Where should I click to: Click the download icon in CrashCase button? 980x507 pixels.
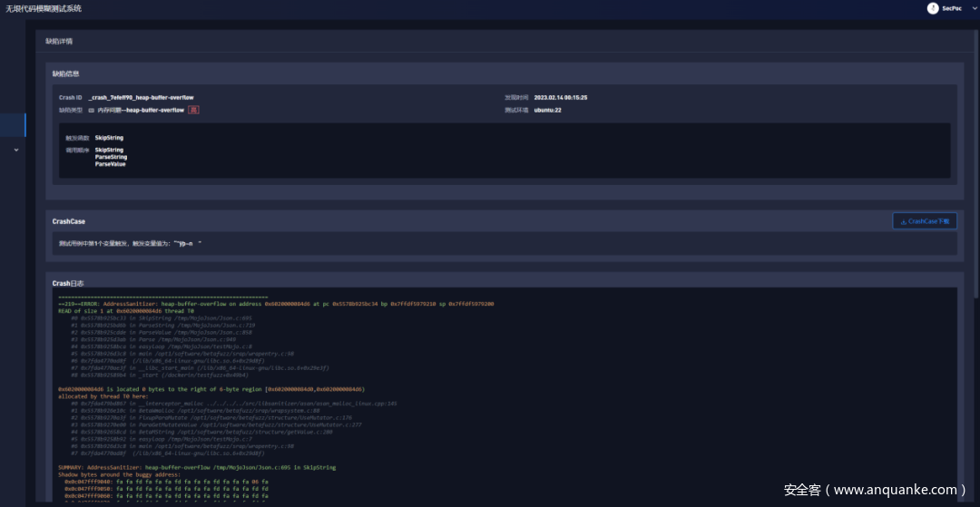[903, 220]
